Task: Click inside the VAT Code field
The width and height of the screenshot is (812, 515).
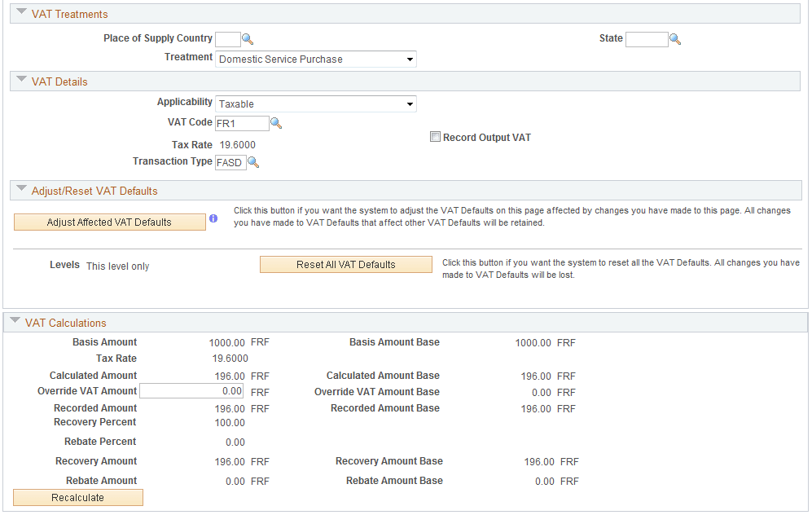Action: point(242,122)
